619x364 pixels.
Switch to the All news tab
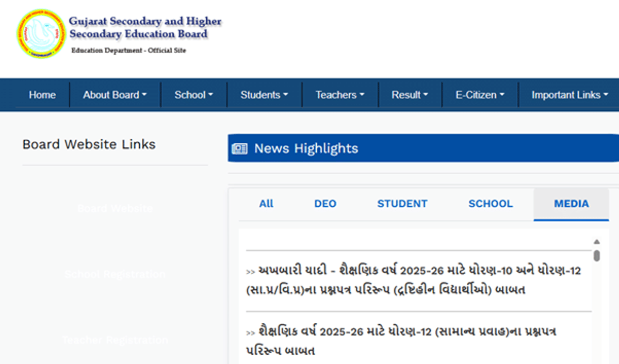click(x=266, y=204)
